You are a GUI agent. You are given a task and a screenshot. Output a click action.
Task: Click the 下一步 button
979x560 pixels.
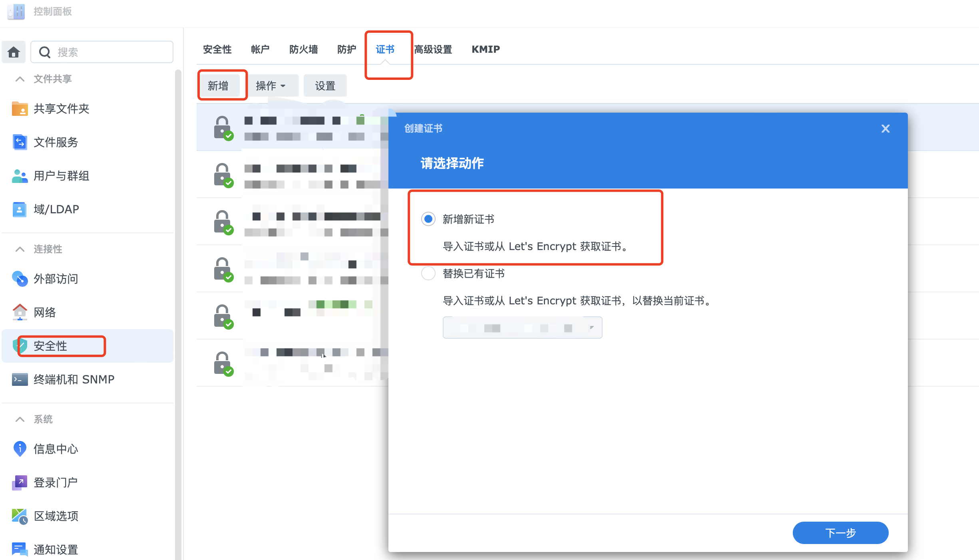(x=840, y=533)
